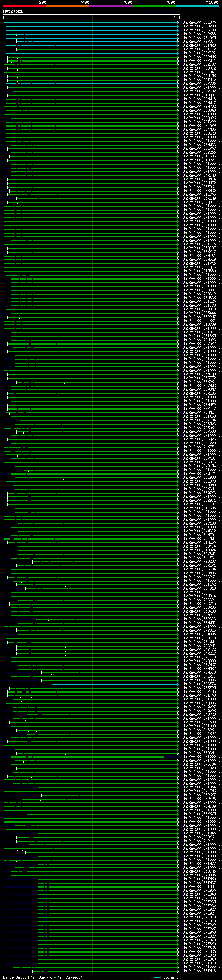Open the UniRef100_A7AVX4 hit
The image size is (222, 980).
pos(199,836)
